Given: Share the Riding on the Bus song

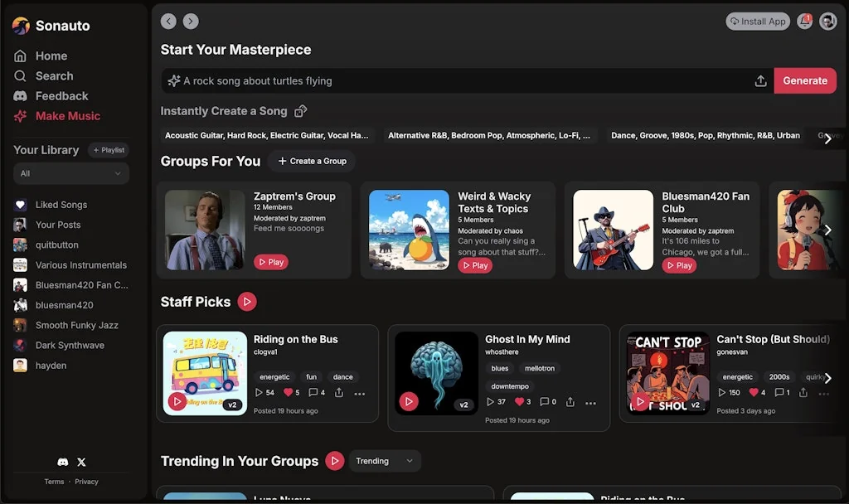Looking at the screenshot, I should point(338,393).
